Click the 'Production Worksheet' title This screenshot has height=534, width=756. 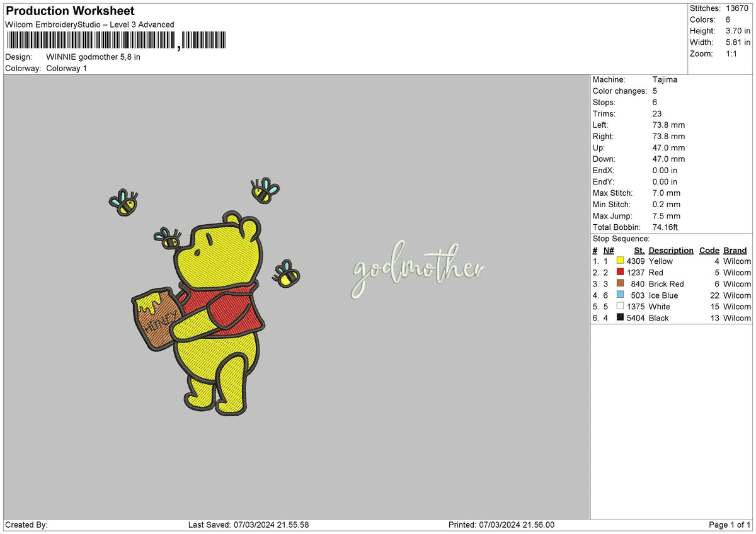click(x=70, y=11)
